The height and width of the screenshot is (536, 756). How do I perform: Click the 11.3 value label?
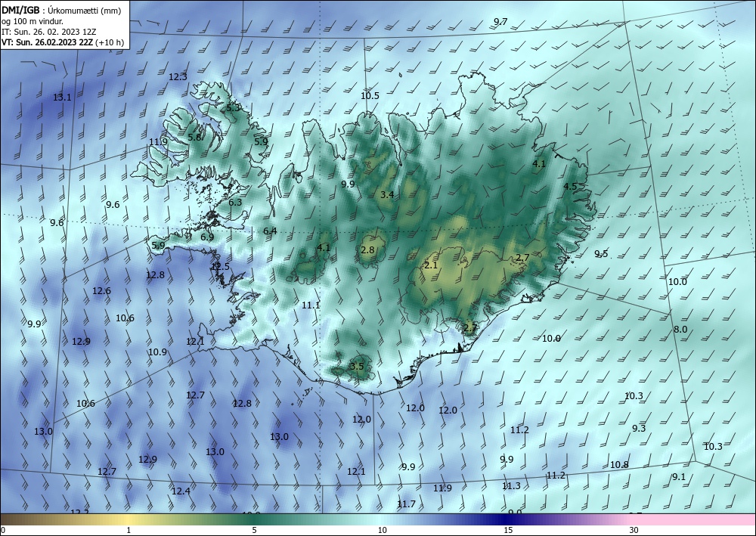click(511, 486)
